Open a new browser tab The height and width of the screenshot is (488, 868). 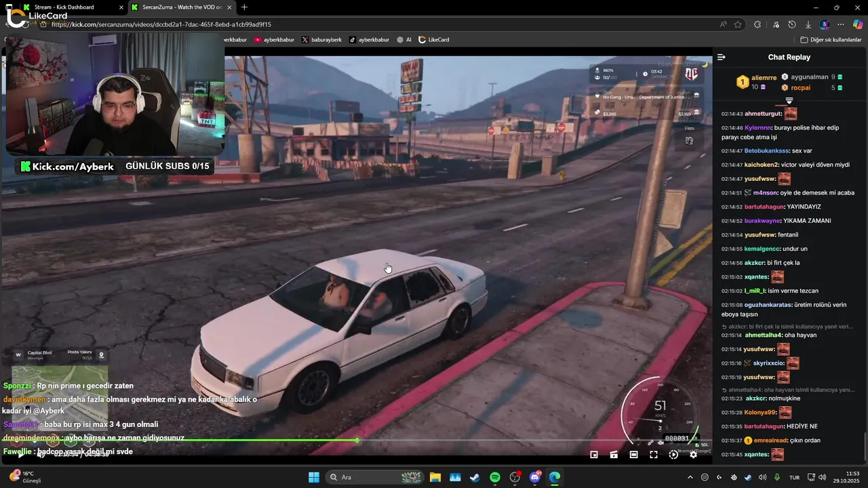(244, 7)
